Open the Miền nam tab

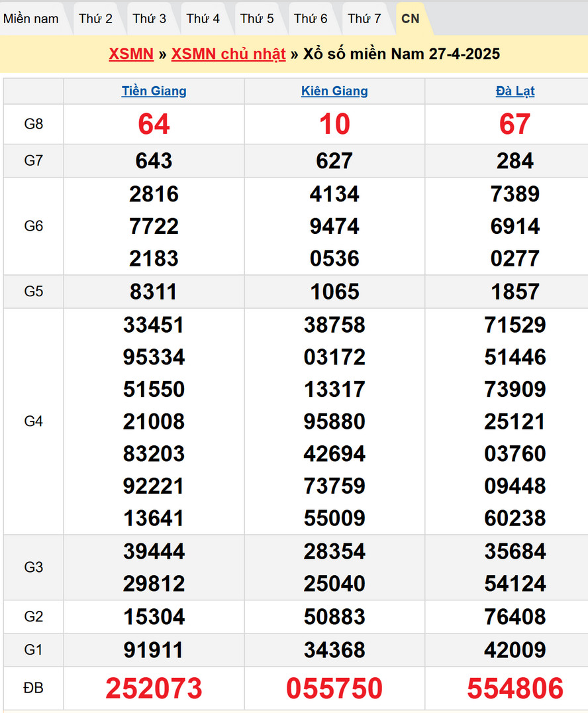31,19
